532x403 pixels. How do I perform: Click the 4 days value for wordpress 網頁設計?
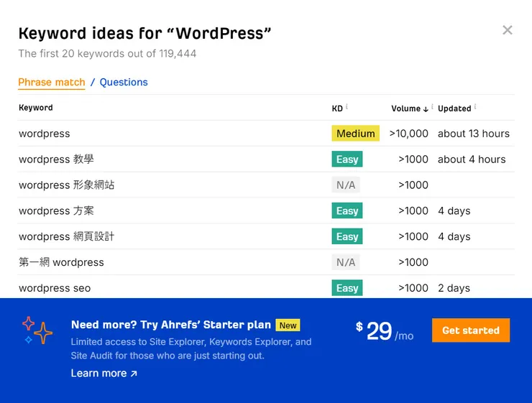tap(454, 236)
